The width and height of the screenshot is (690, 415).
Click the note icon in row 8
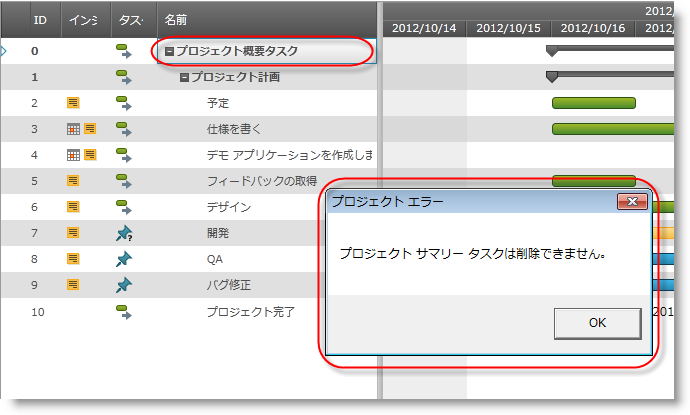point(73,258)
